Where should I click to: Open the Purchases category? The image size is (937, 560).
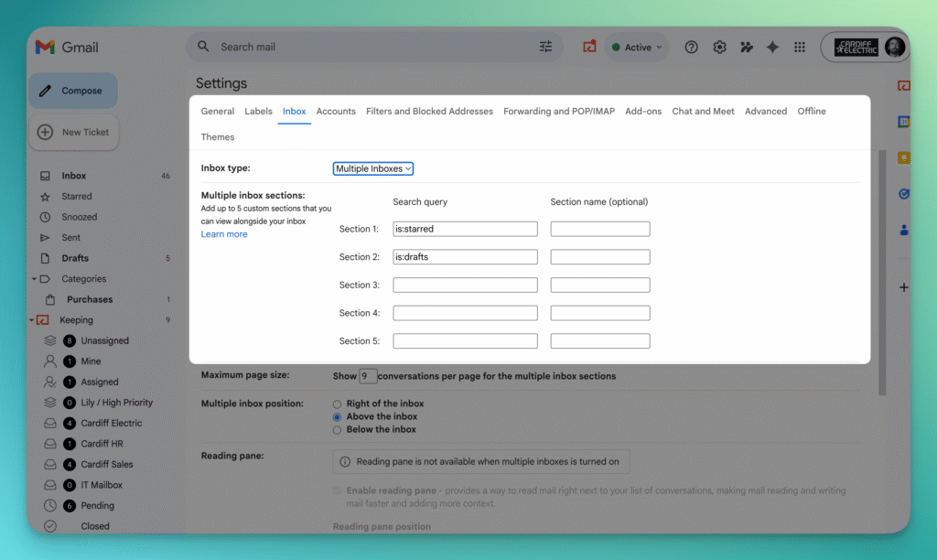tap(90, 299)
